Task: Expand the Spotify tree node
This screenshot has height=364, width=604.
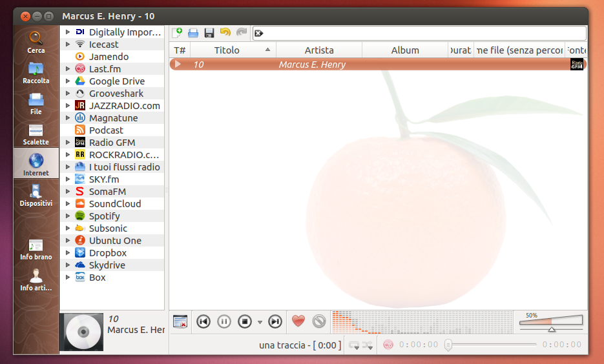Action: coord(68,216)
